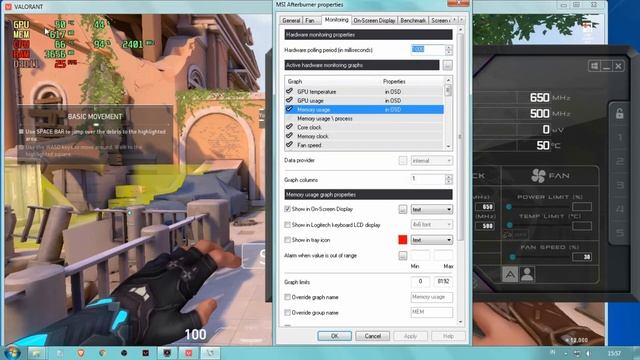Screen dimensions: 640x360
Task: Click Cancel in the properties dialog
Action: [x=372, y=336]
